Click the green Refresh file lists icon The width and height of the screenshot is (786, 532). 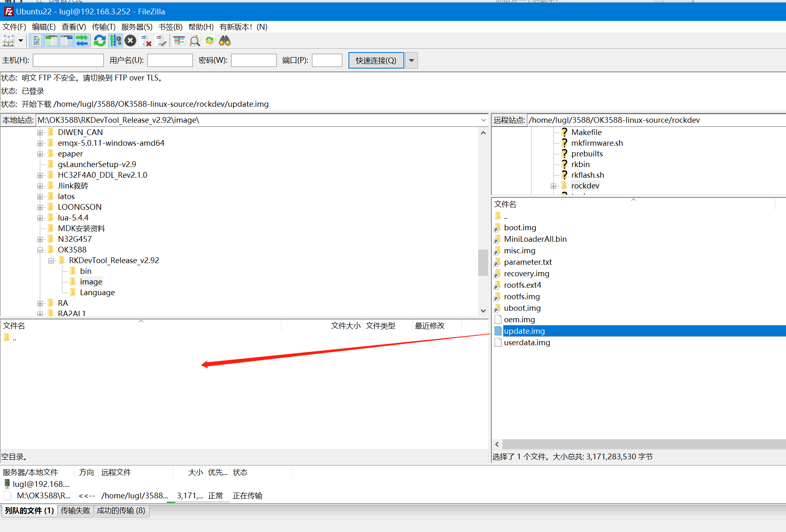point(100,41)
